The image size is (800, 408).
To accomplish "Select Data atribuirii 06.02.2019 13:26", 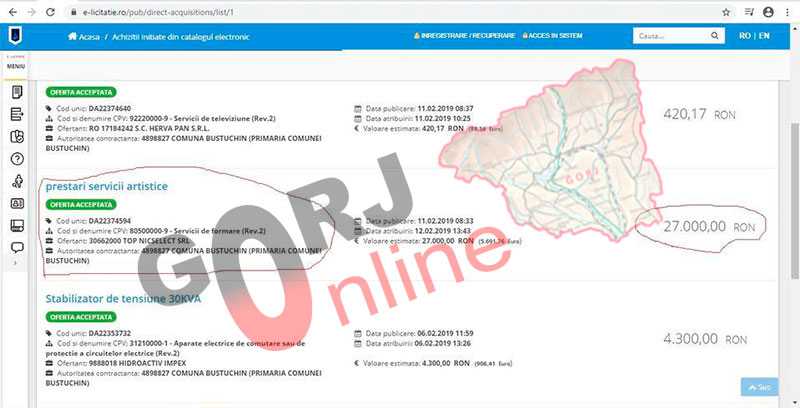I will pyautogui.click(x=418, y=343).
